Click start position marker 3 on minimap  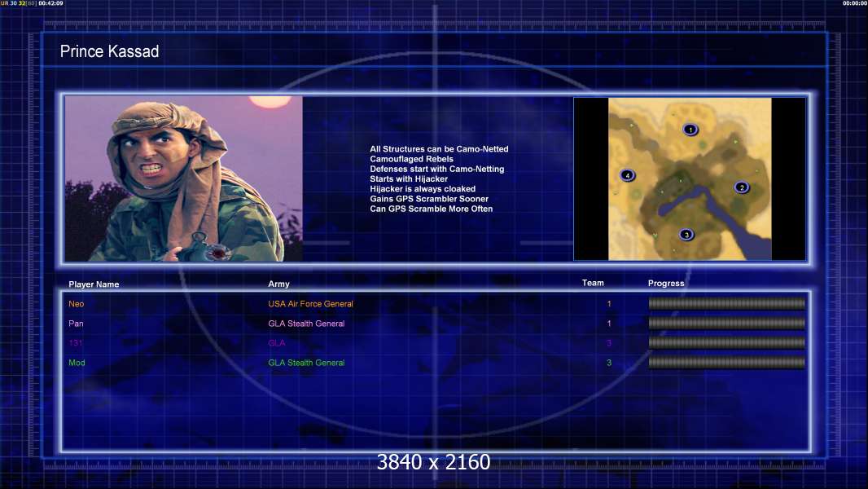[x=686, y=234]
